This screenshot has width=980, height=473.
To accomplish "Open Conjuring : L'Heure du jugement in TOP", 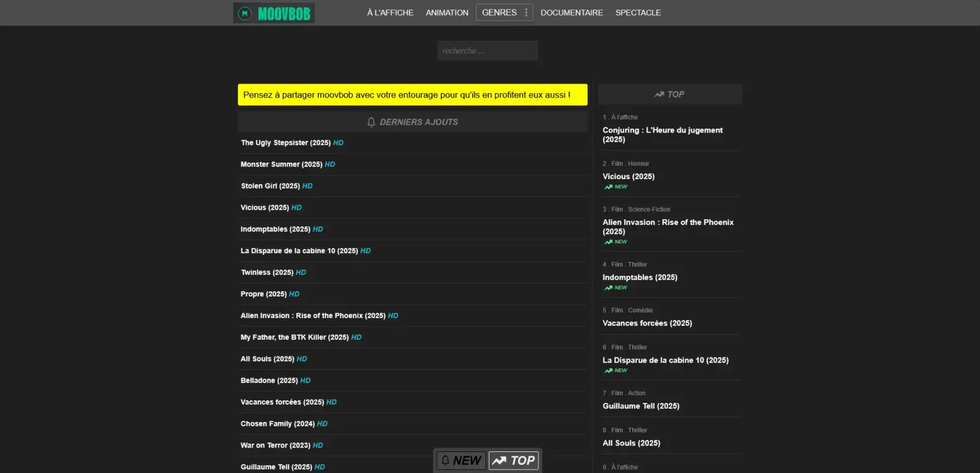I will 663,135.
